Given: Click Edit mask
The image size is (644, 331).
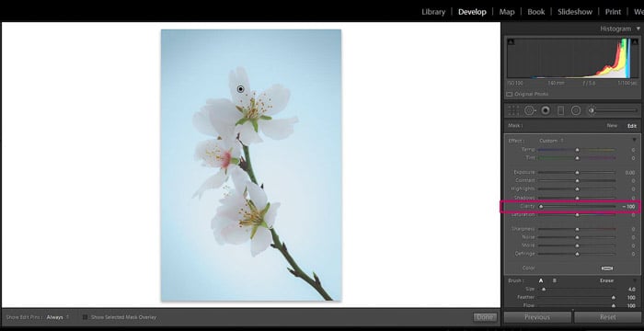Looking at the screenshot, I should pos(632,126).
